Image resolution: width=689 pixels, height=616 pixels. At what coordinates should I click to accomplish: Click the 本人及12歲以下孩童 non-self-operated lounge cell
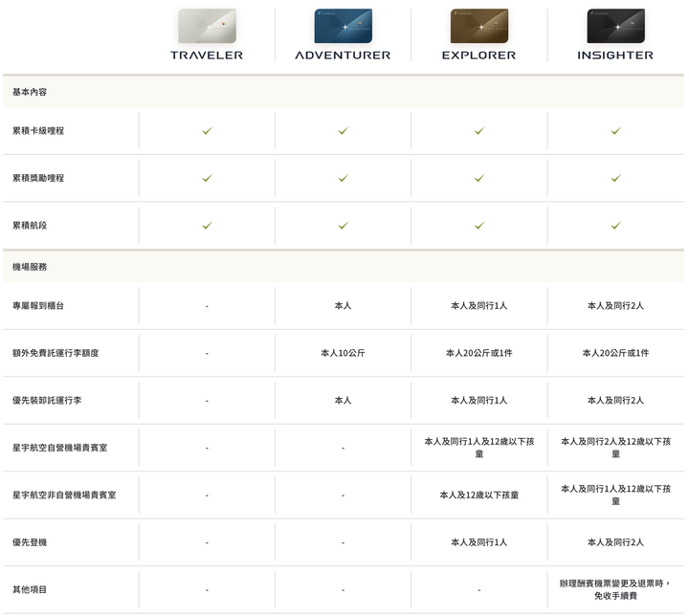coord(479,495)
